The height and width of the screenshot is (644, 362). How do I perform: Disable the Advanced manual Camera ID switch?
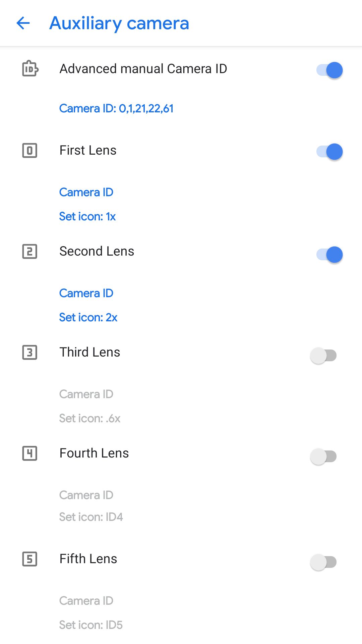pos(329,70)
